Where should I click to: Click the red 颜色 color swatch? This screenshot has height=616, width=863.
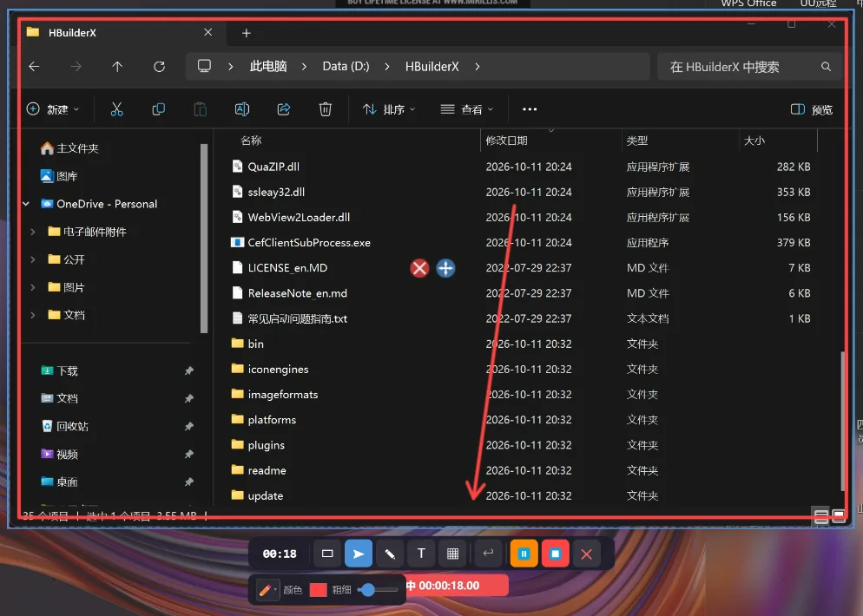318,590
